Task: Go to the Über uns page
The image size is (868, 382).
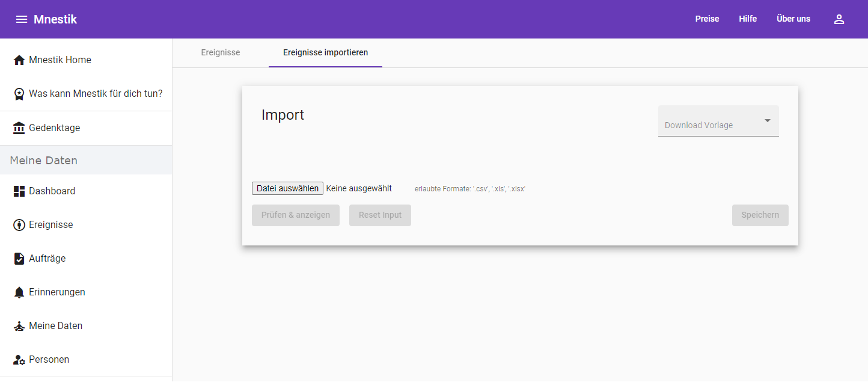Action: 793,19
